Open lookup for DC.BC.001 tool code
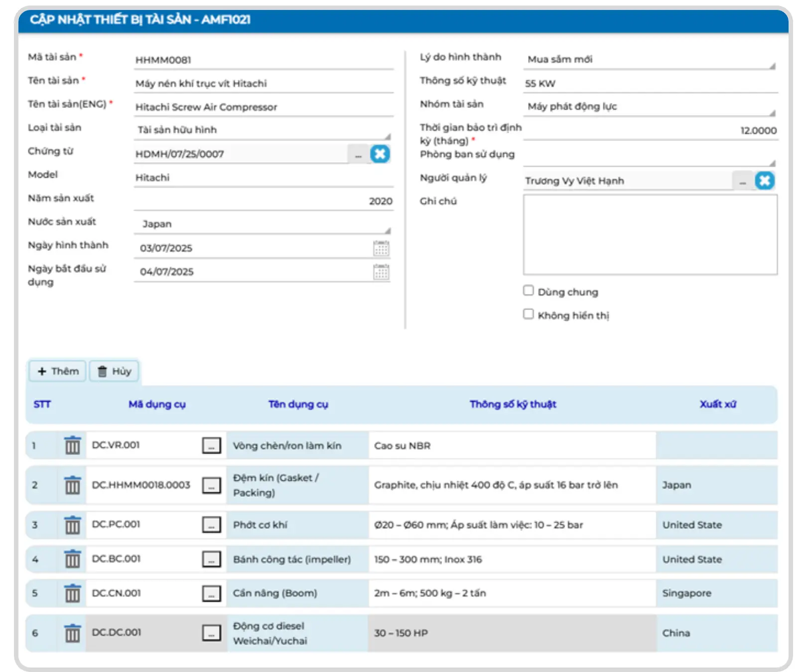This screenshot has height=672, width=807. pos(211,560)
